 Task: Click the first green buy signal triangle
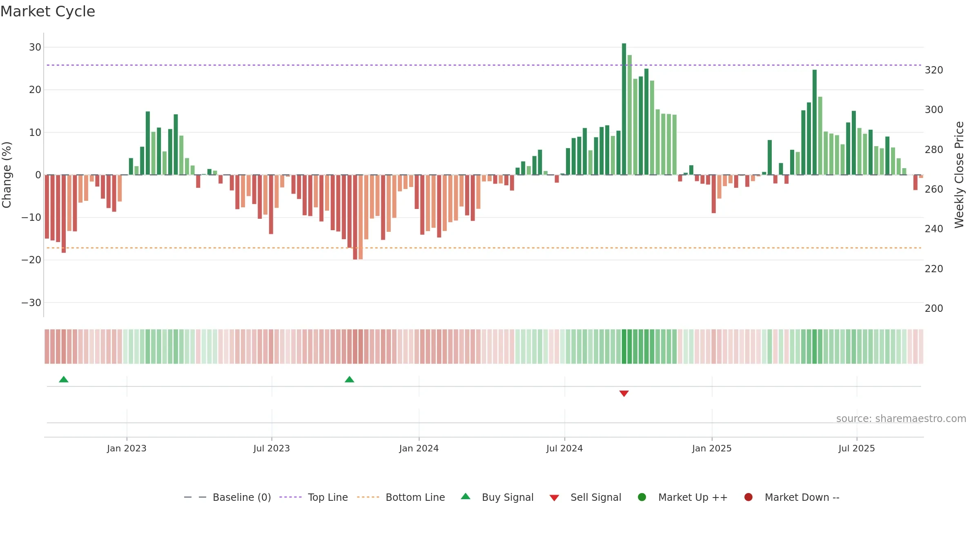click(64, 380)
